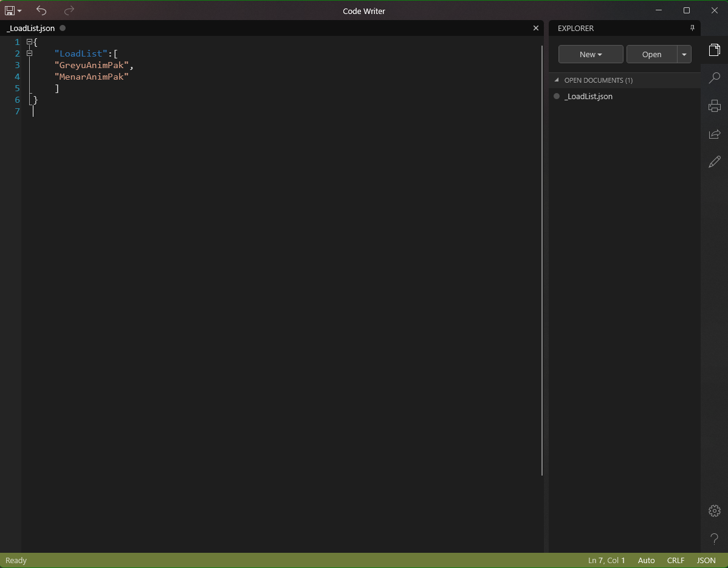Open the save options dropdown arrow
728x568 pixels.
coord(19,11)
